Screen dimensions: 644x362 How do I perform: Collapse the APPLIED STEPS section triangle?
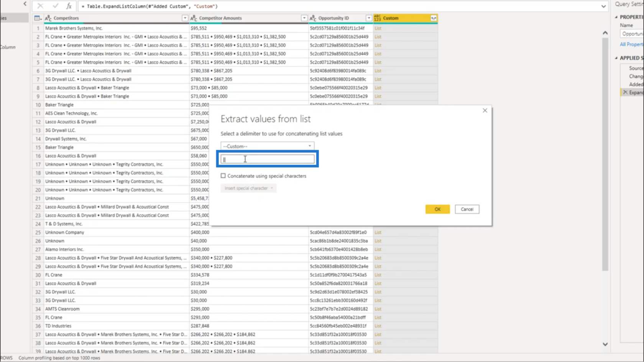pos(616,58)
